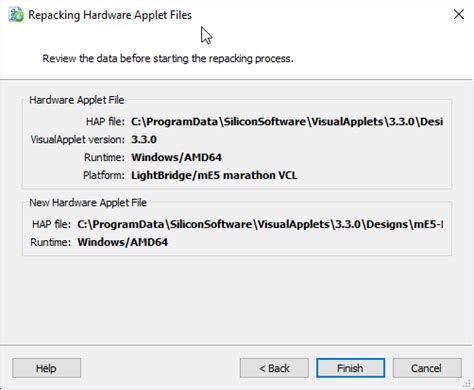Click the Runtime value under New Hardware Applet File
Viewport: 474px width, 390px height.
click(123, 242)
